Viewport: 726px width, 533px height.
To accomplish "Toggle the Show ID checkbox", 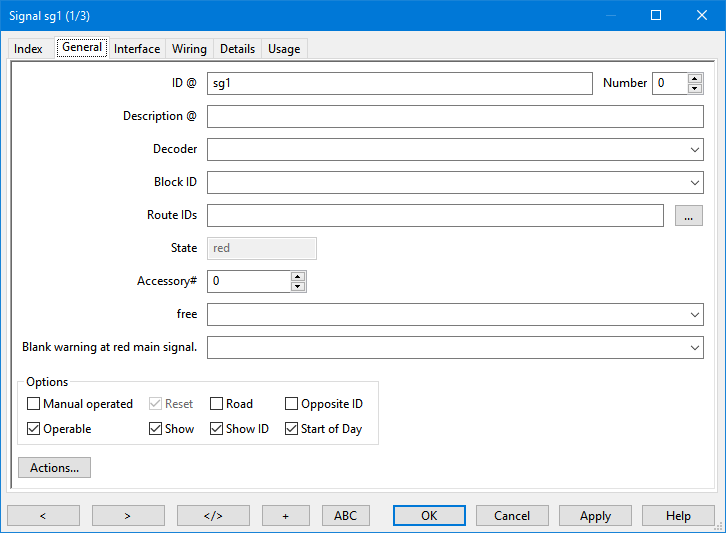I will pyautogui.click(x=217, y=429).
